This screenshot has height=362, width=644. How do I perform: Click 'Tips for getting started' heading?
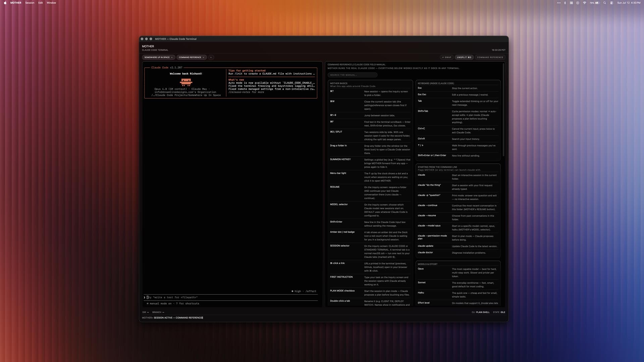pyautogui.click(x=247, y=71)
